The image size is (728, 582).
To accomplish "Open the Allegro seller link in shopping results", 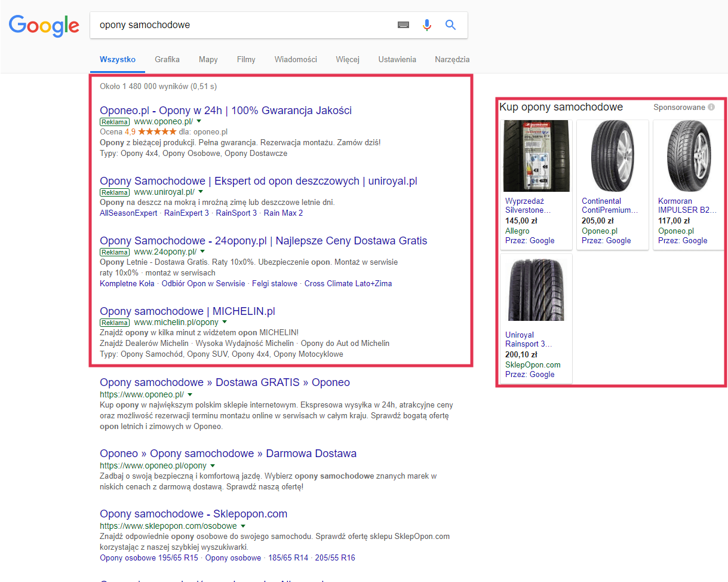I will pyautogui.click(x=518, y=231).
